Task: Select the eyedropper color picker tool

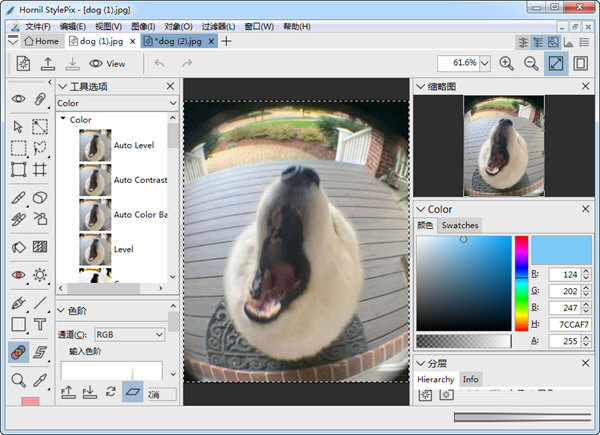Action: (40, 380)
